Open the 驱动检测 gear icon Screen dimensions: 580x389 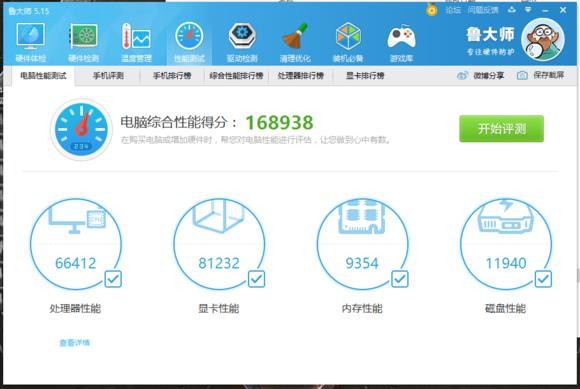242,36
